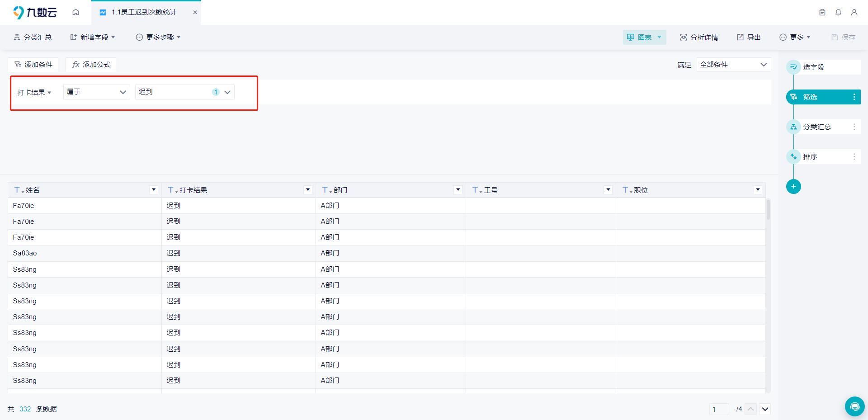Change the 姓名 column type icon
This screenshot has width=868, height=420.
coord(19,190)
